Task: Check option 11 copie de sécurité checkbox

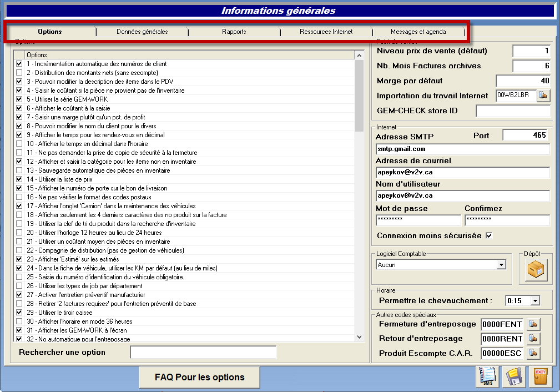Action: click(19, 153)
